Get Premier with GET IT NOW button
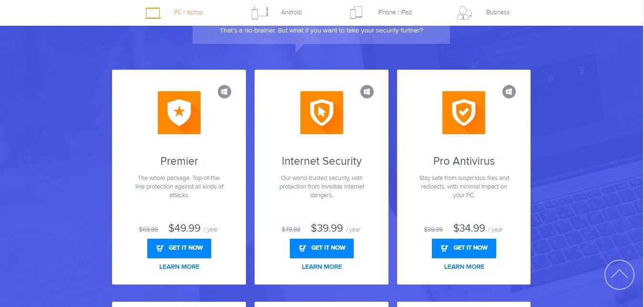Screen dimensions: 644x307 click(179, 248)
